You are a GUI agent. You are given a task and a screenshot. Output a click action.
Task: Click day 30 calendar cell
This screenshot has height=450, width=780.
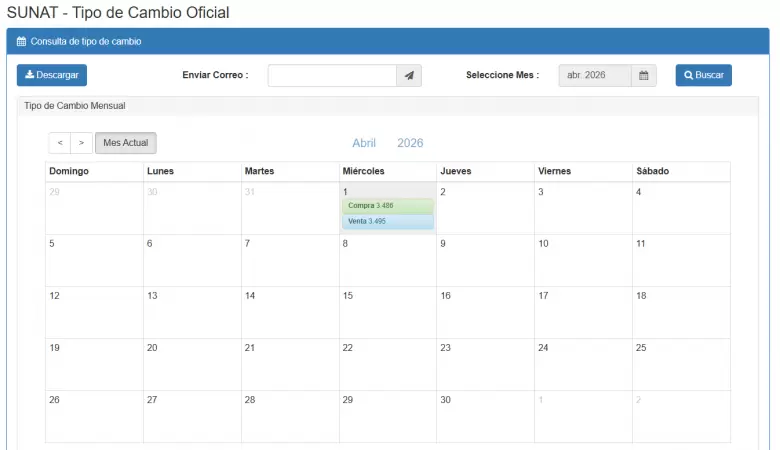coord(485,415)
